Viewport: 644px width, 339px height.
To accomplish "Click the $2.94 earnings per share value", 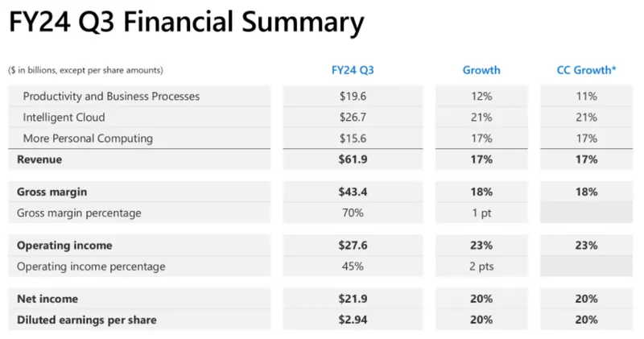I will point(353,320).
